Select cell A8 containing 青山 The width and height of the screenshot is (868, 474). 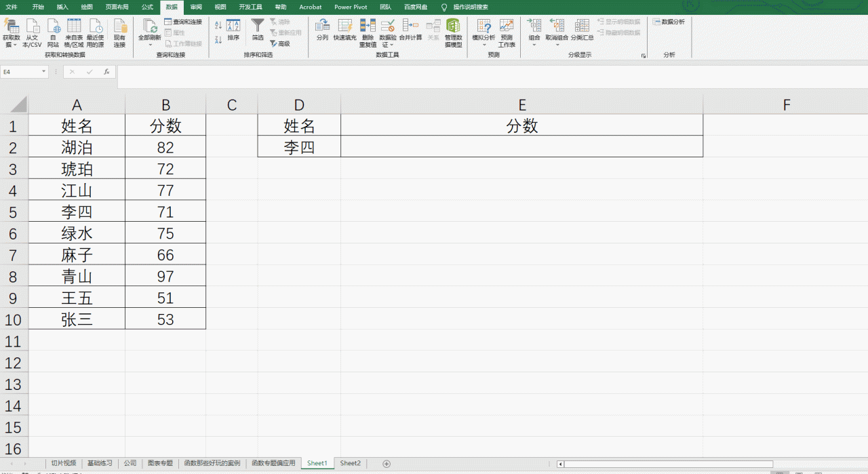pyautogui.click(x=77, y=276)
